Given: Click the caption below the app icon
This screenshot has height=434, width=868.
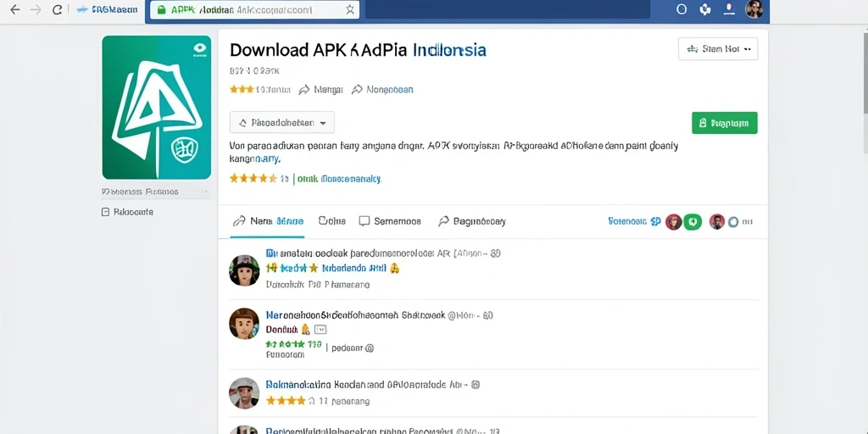Looking at the screenshot, I should [140, 192].
